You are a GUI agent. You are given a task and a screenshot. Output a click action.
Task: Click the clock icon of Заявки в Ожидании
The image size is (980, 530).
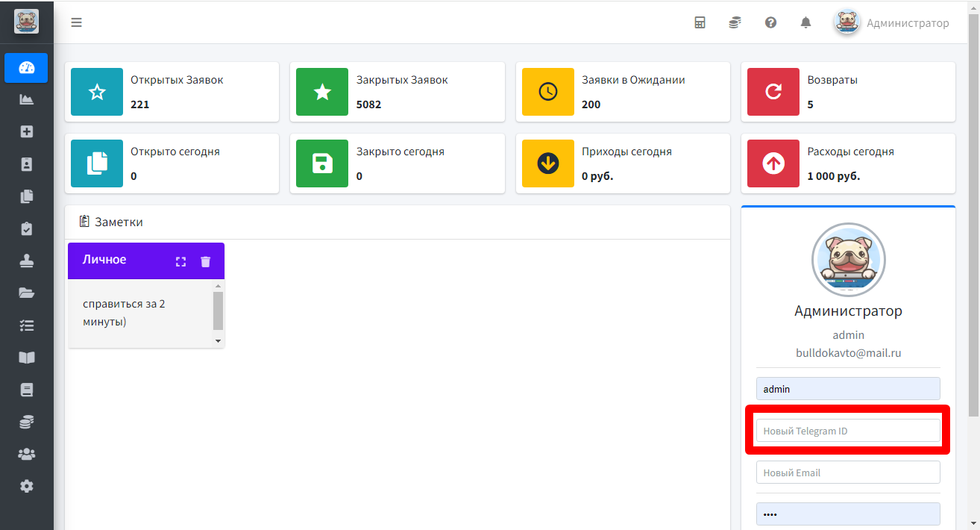(548, 92)
